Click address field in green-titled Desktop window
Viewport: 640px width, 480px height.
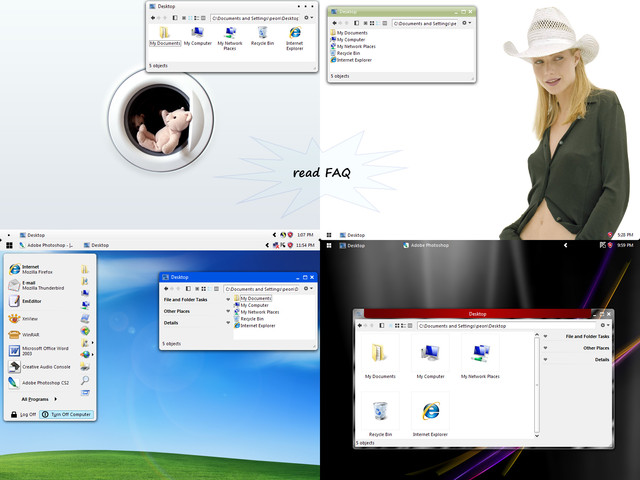click(425, 24)
